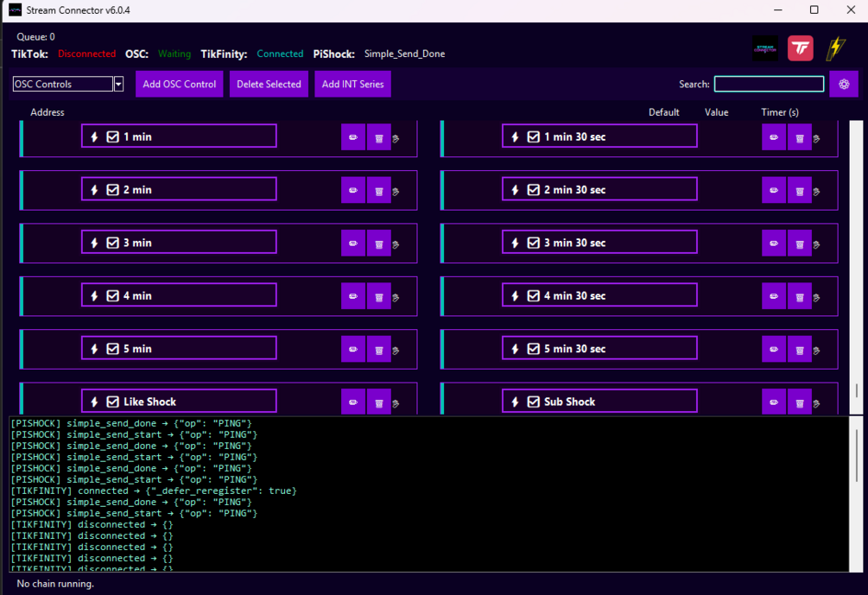Click the No chain running status text
This screenshot has height=595, width=868.
coord(55,584)
